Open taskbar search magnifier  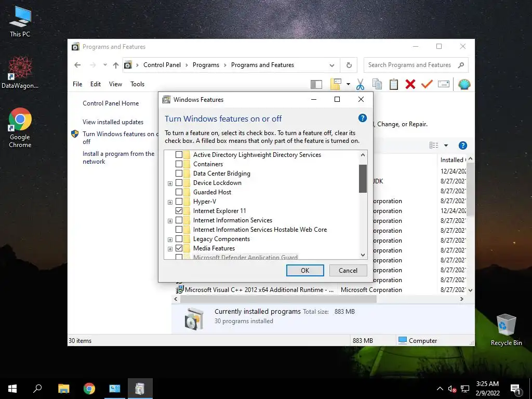37,389
